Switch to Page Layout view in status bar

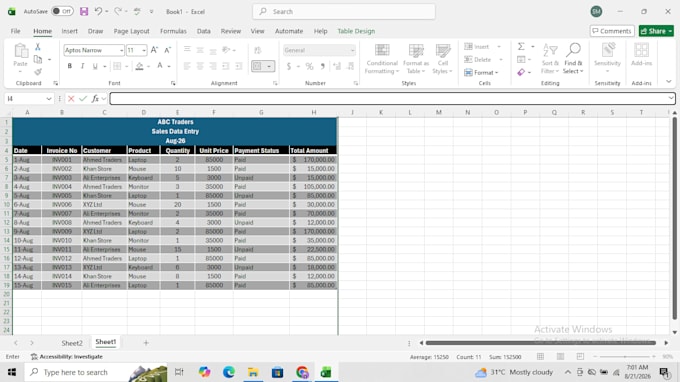560,356
